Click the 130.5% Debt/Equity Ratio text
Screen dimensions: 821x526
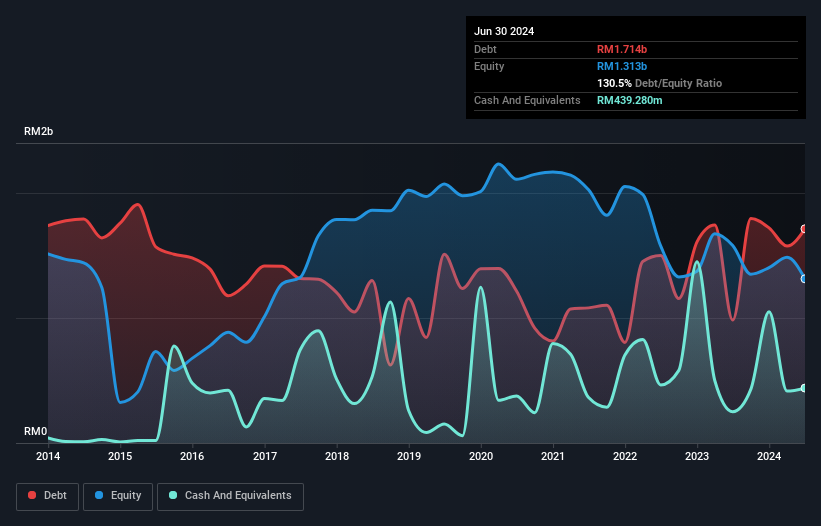click(659, 83)
